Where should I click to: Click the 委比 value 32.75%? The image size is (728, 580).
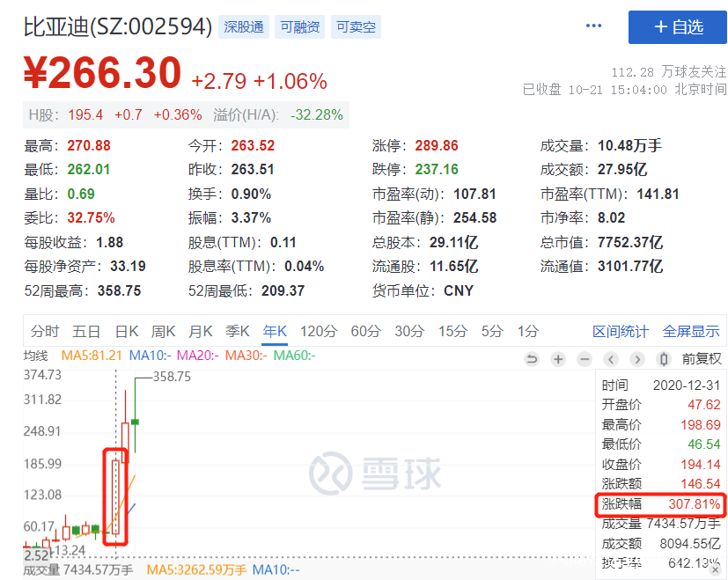[x=91, y=217]
